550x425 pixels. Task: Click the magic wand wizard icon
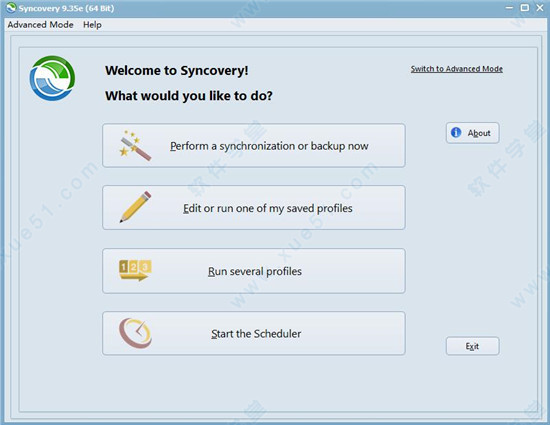point(135,146)
